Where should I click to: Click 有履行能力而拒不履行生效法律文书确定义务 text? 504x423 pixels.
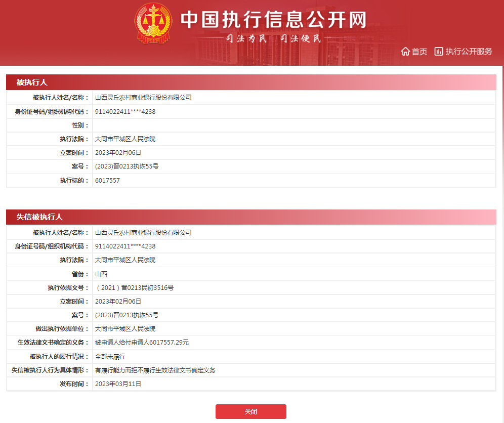[x=155, y=370]
